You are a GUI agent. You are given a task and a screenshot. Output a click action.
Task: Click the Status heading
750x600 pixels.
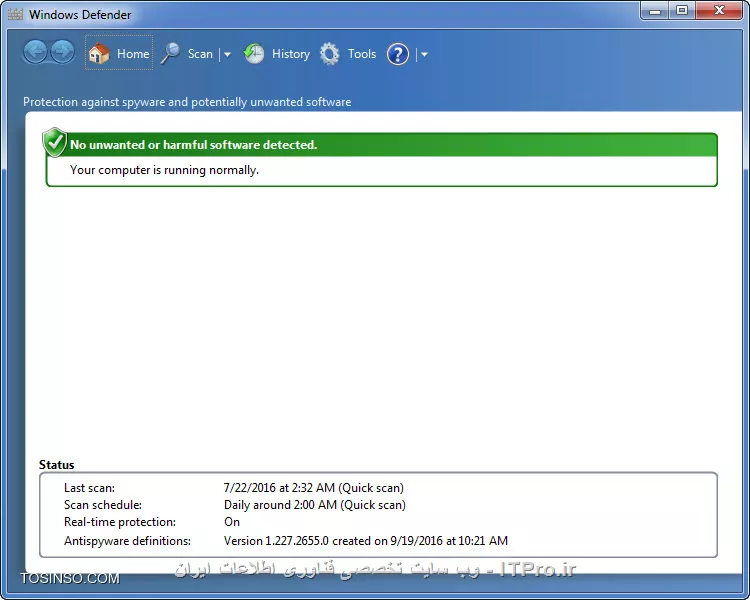(x=56, y=465)
